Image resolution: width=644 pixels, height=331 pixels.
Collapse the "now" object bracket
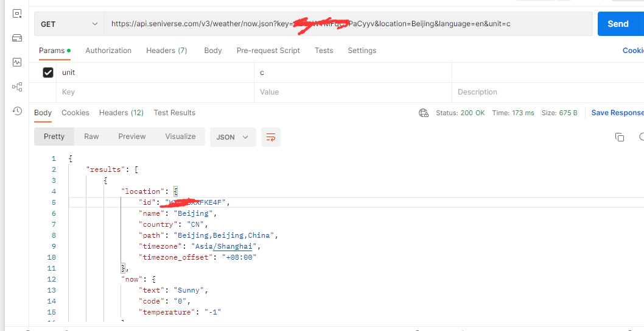pos(153,279)
